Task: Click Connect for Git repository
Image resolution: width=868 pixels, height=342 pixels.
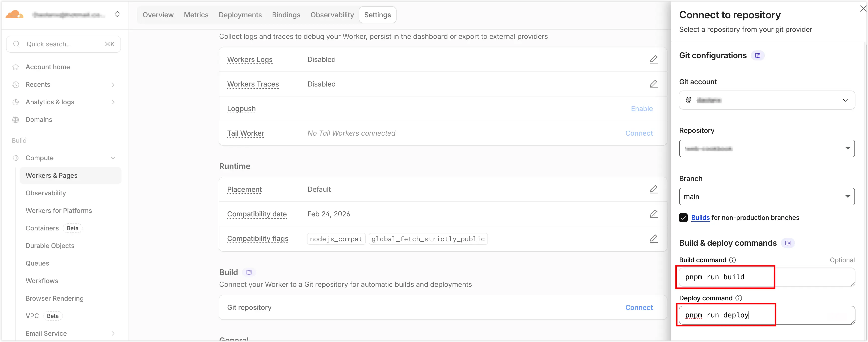Action: click(x=639, y=307)
